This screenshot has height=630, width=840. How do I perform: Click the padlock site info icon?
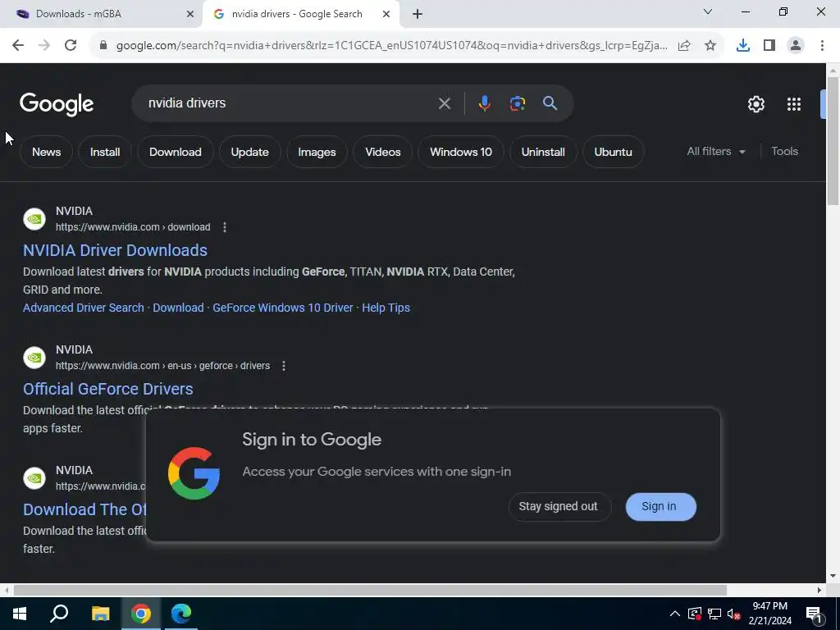(103, 46)
